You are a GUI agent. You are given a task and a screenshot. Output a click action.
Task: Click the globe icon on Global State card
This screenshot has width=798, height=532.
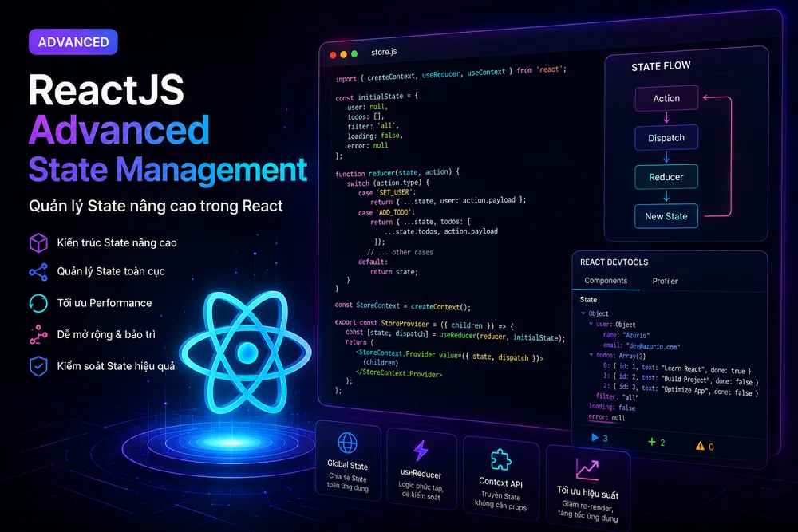(x=348, y=443)
